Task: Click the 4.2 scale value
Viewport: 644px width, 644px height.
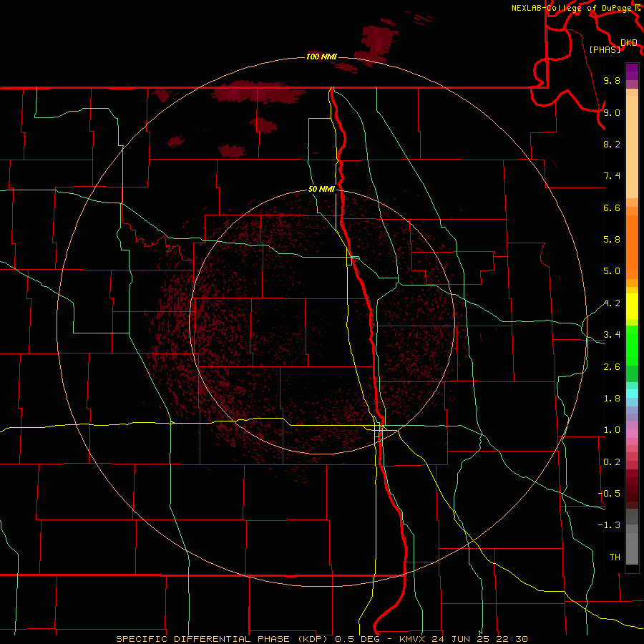Action: click(612, 303)
